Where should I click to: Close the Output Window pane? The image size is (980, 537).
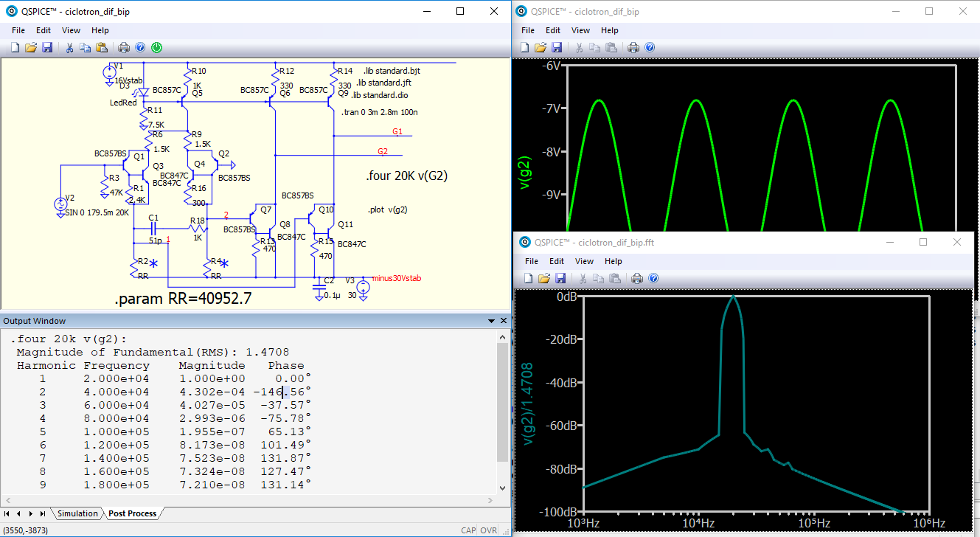tap(504, 322)
